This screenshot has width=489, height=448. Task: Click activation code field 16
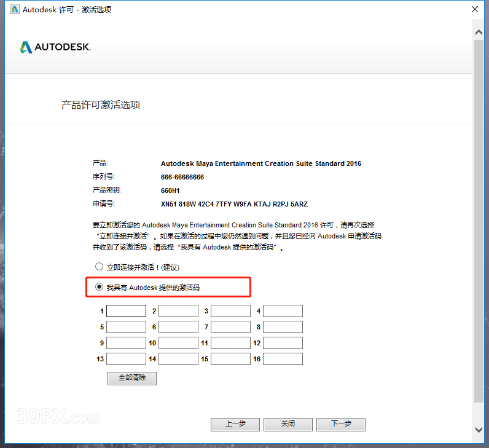tap(283, 359)
